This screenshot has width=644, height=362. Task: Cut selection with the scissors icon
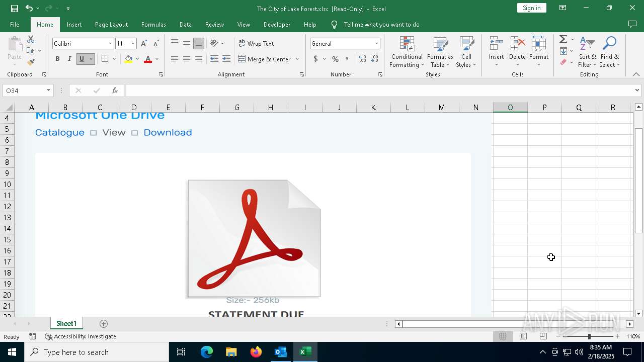click(31, 39)
